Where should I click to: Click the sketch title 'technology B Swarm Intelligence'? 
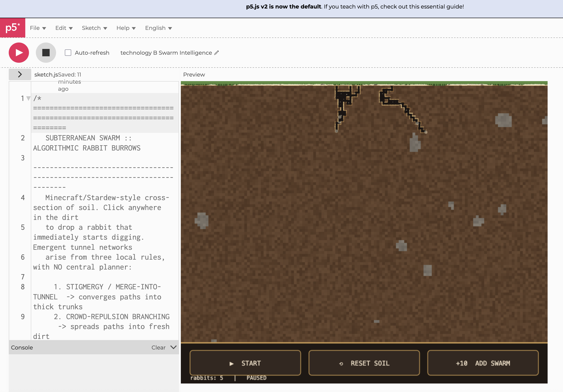(166, 53)
